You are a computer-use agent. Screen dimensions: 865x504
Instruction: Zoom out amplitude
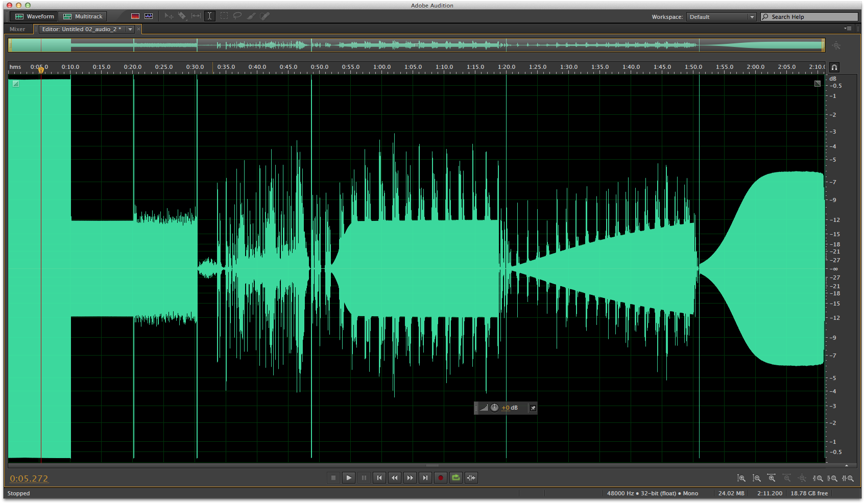pos(757,478)
